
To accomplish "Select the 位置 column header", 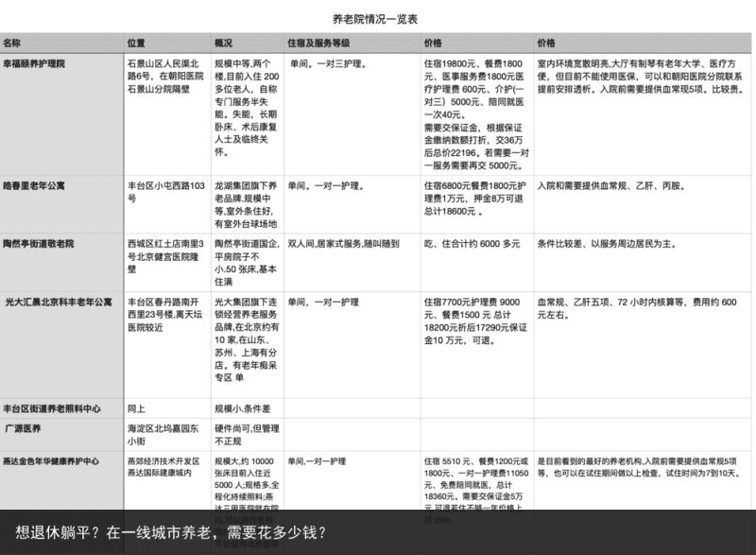I will coord(136,43).
